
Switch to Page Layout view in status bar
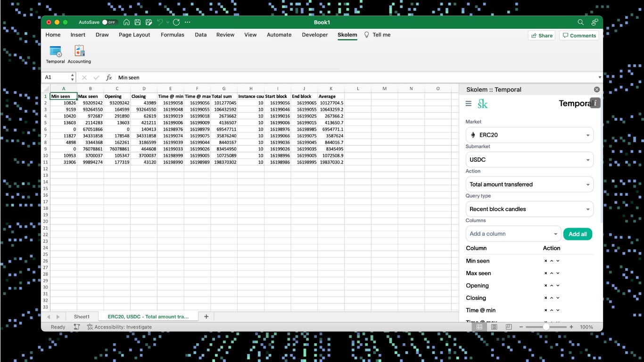click(x=494, y=327)
